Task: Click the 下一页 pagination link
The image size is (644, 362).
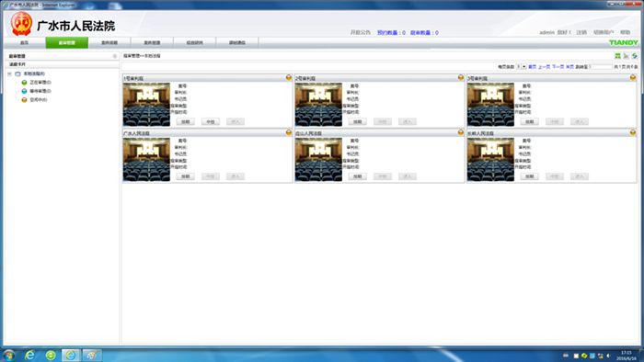Action: click(558, 66)
